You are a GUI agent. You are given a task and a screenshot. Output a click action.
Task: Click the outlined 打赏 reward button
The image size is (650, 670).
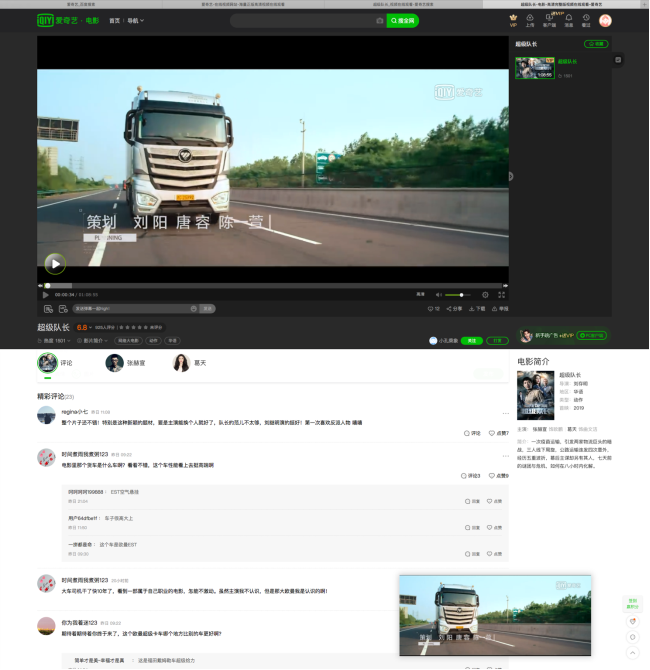(x=497, y=341)
